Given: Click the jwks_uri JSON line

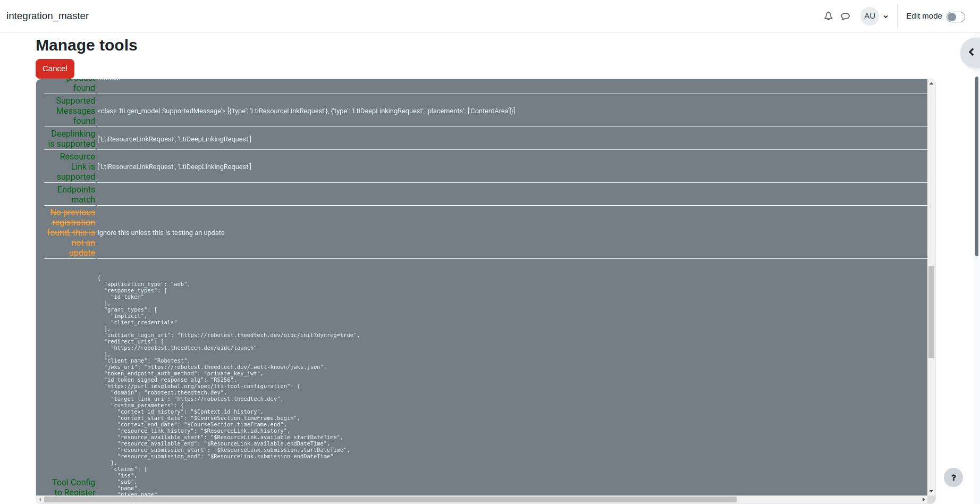Looking at the screenshot, I should [x=215, y=367].
